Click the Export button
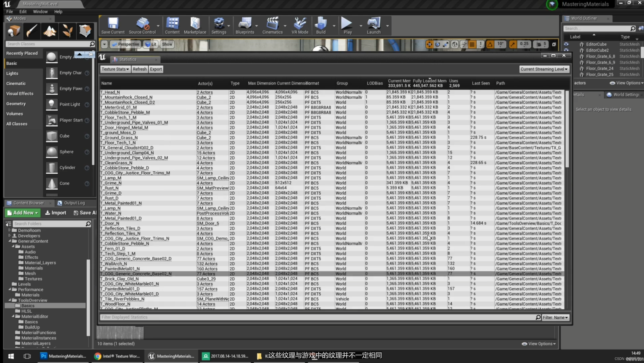Screen dimensions: 644x363 [156, 69]
